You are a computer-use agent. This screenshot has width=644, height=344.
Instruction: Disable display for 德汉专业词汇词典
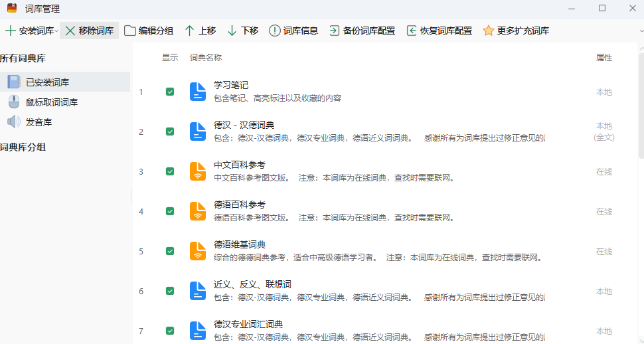(x=170, y=331)
